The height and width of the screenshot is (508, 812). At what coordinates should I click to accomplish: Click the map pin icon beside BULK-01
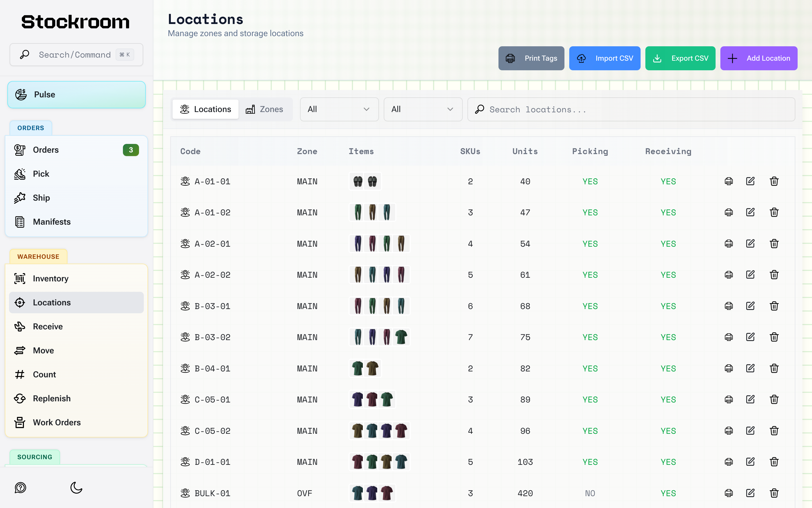pyautogui.click(x=185, y=493)
